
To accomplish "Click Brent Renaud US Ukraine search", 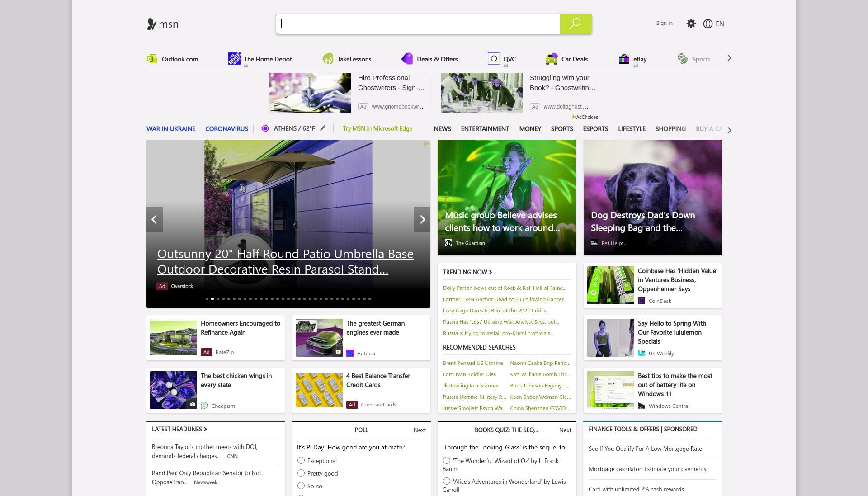I will pyautogui.click(x=473, y=363).
